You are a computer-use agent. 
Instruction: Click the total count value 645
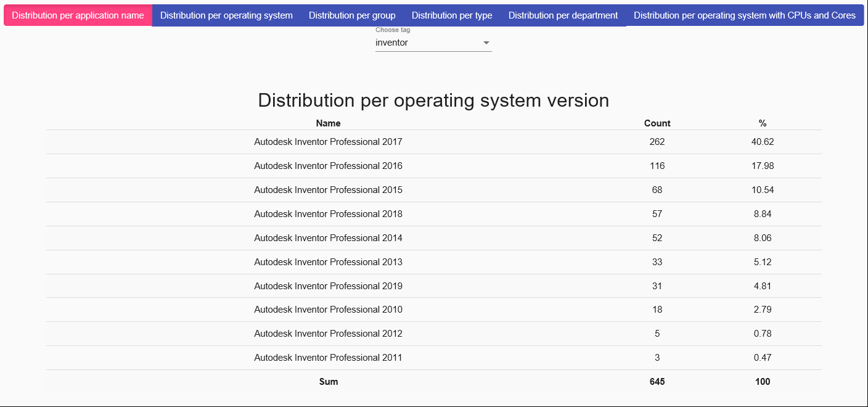[657, 382]
